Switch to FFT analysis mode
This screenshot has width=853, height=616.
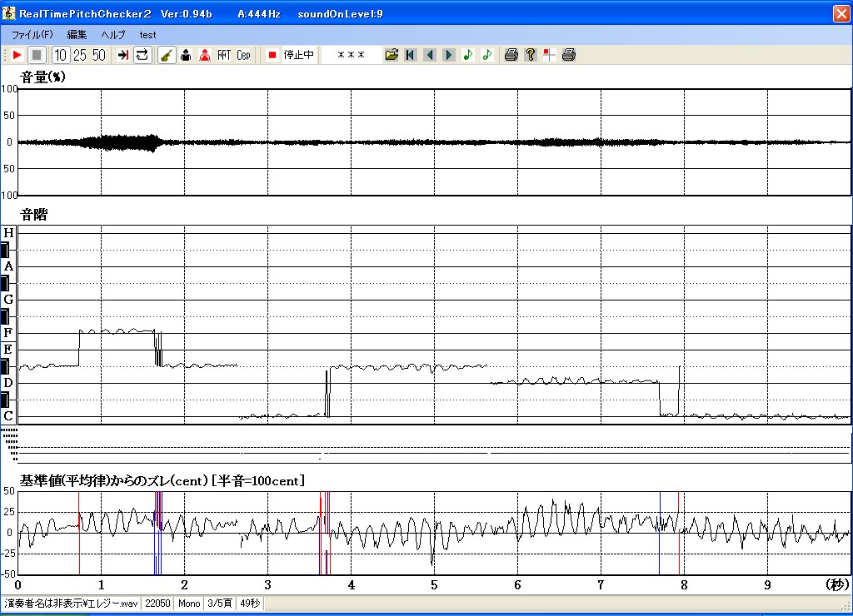pyautogui.click(x=224, y=55)
